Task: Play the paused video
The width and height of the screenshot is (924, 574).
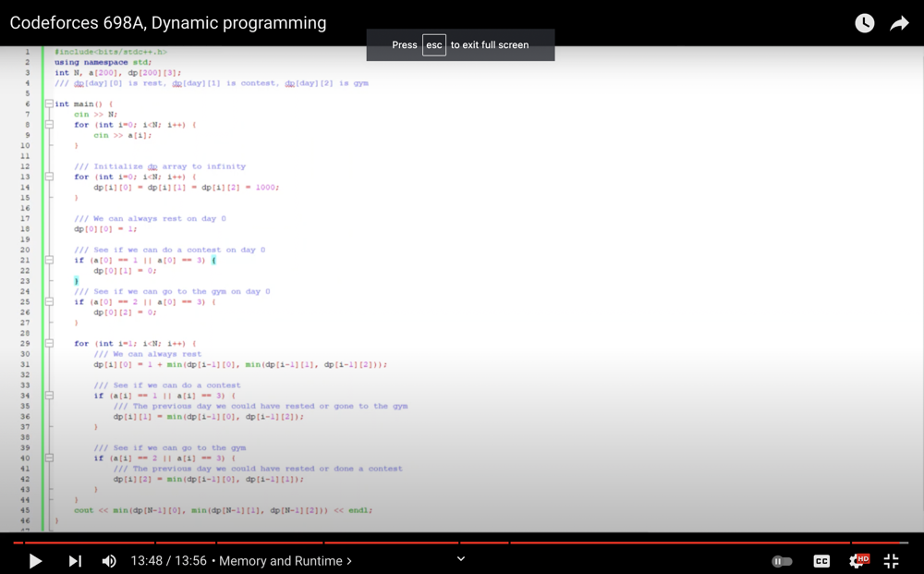Action: (x=35, y=561)
